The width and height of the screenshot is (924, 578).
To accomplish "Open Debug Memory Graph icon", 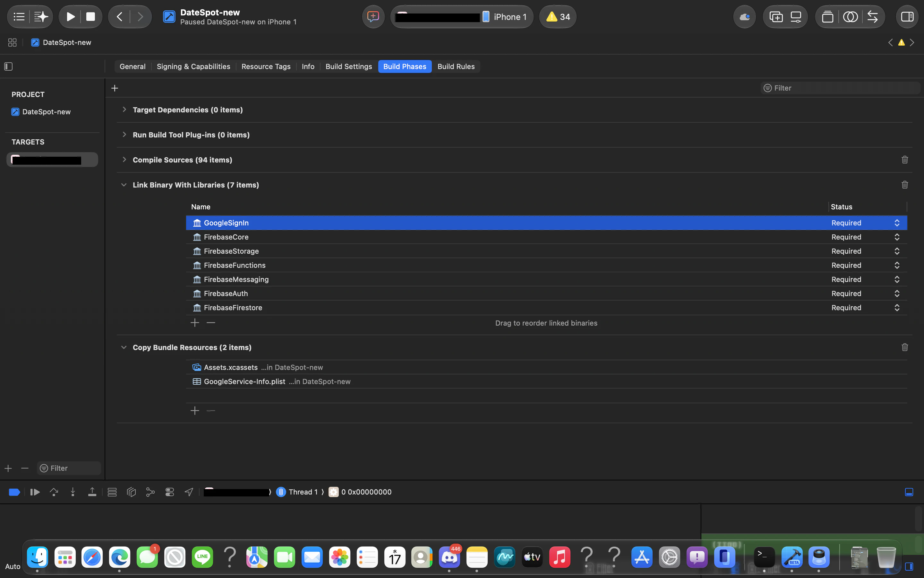I will coord(150,492).
